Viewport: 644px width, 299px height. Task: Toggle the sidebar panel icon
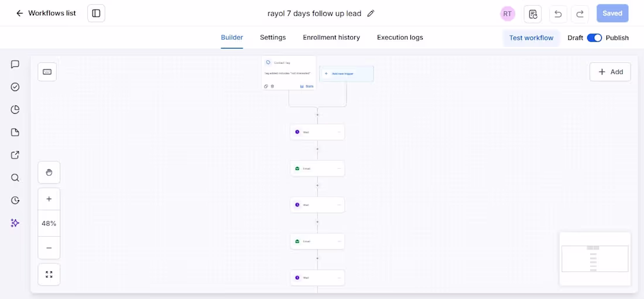96,13
